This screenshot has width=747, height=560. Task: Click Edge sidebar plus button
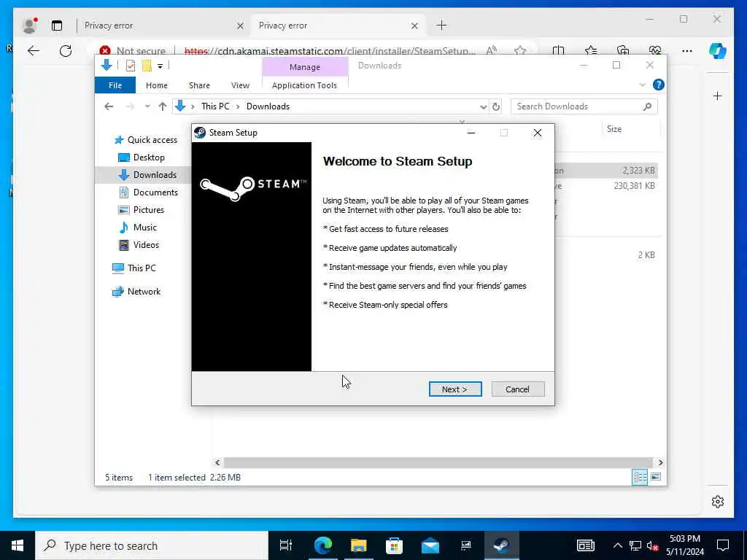(718, 96)
